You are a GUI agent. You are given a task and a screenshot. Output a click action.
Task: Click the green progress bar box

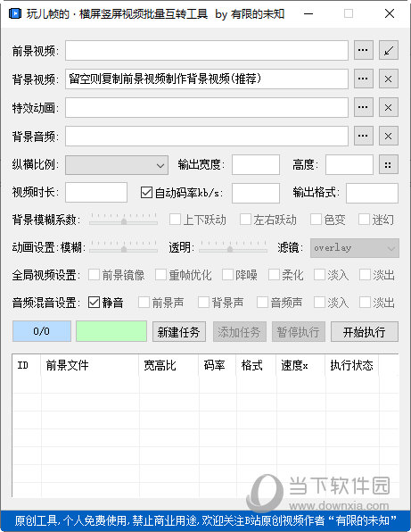111,331
